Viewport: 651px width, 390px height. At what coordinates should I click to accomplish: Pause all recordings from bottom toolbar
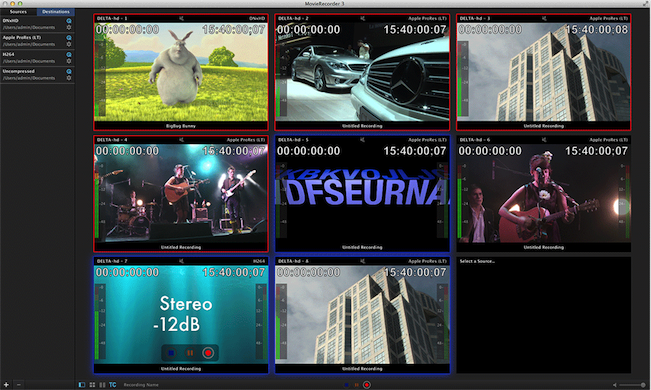coord(356,385)
